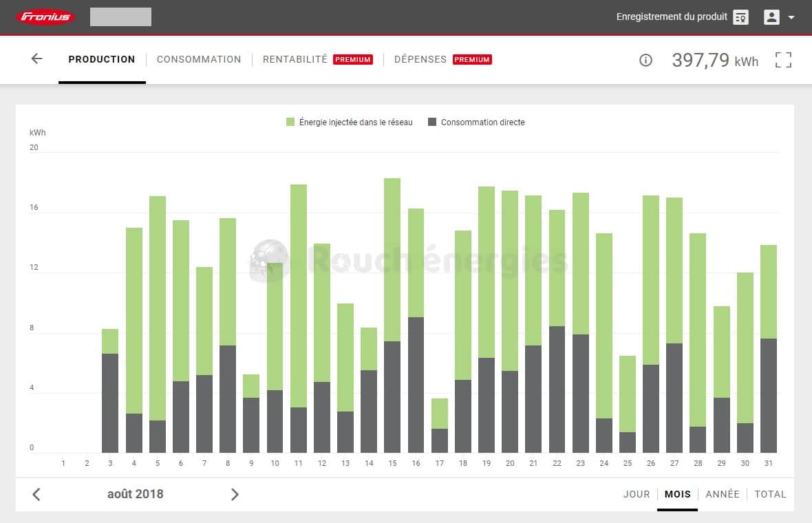This screenshot has height=523, width=812.
Task: Switch to Jour view
Action: click(636, 494)
